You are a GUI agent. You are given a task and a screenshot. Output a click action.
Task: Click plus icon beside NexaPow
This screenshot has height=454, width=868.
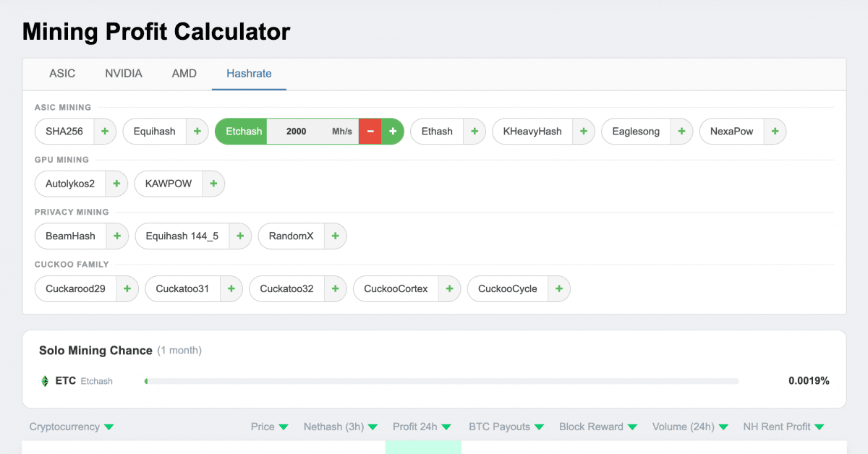[x=775, y=132]
